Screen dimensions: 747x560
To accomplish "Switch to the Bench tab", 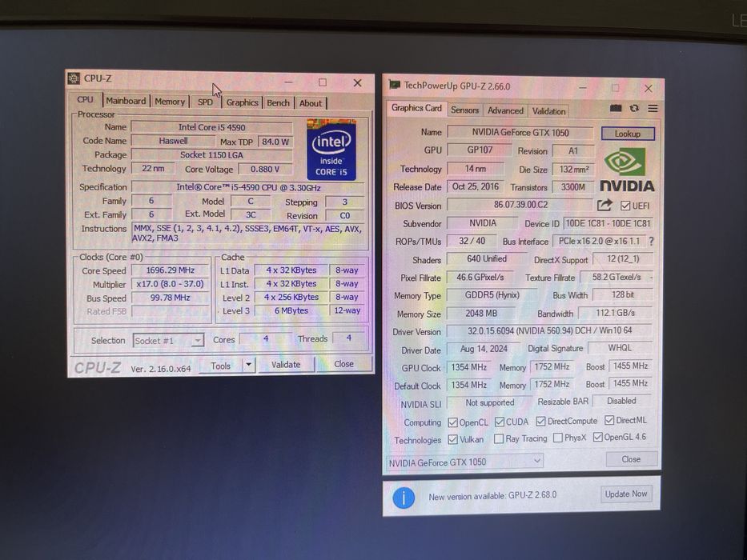I will coord(278,103).
